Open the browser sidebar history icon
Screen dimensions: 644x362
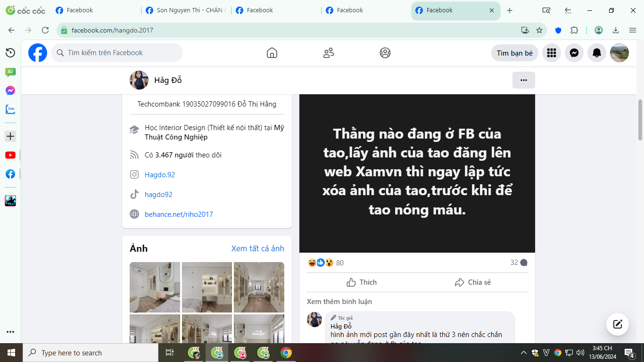(10, 53)
